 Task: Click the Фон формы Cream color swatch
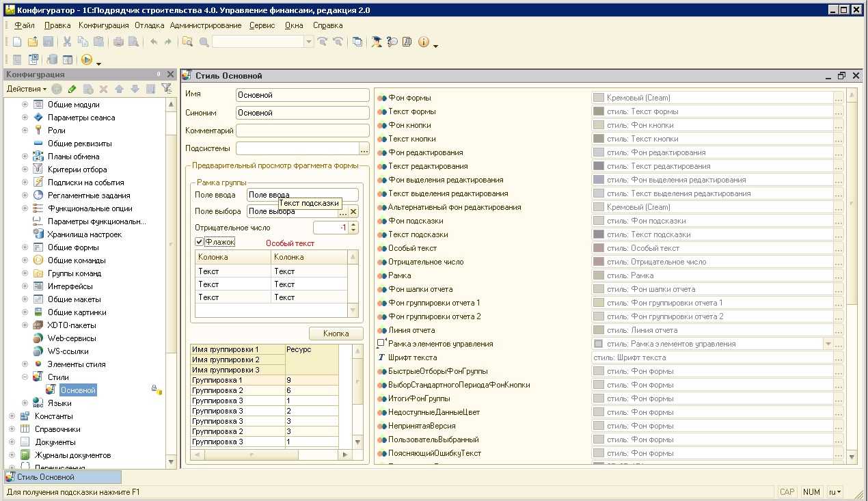(599, 98)
